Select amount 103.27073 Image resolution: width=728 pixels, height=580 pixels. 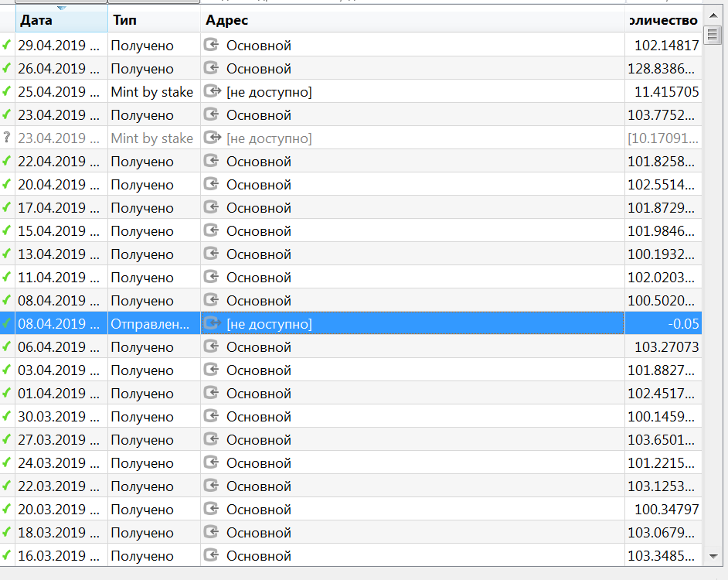pyautogui.click(x=667, y=347)
